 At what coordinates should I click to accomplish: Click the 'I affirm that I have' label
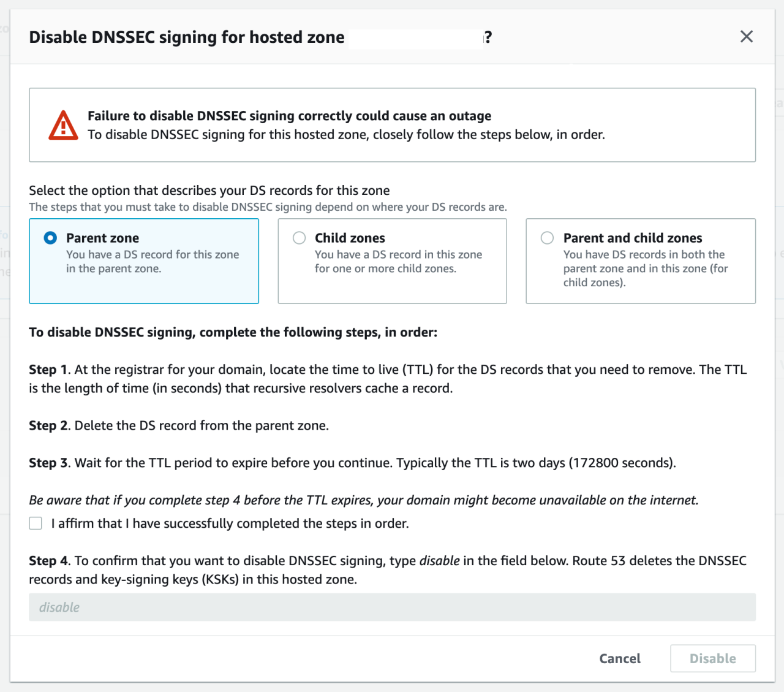tap(230, 523)
